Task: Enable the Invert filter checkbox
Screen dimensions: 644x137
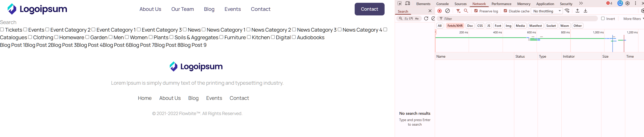Action: [603, 18]
